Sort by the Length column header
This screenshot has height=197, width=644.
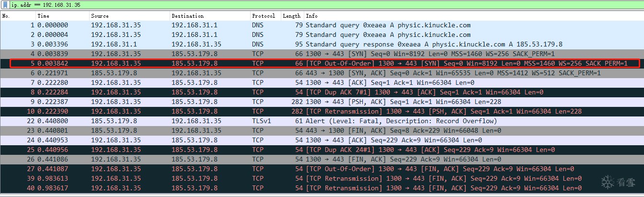tap(292, 16)
